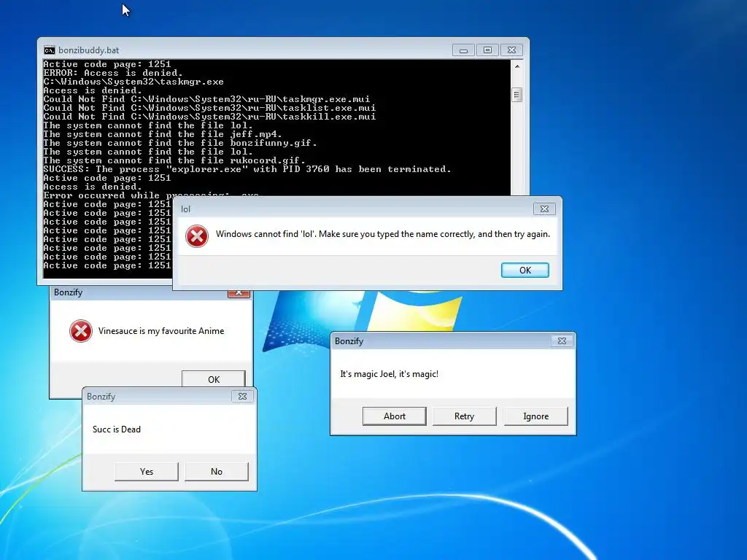Click the console line about jeff.mp4
The width and height of the screenshot is (747, 560).
pos(163,134)
